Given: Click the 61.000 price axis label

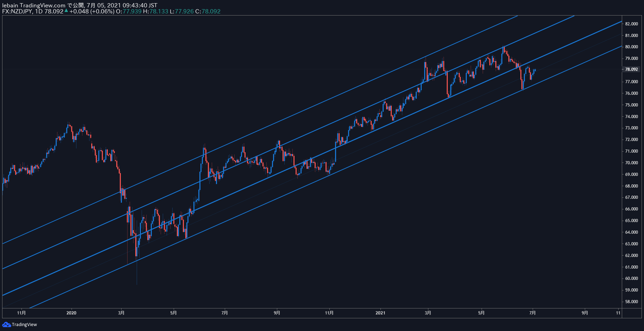Looking at the screenshot, I should coord(631,267).
